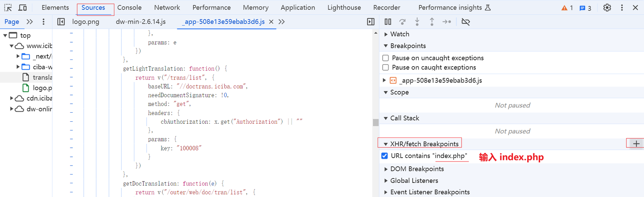
Task: Click the step over function icon
Action: click(x=402, y=22)
